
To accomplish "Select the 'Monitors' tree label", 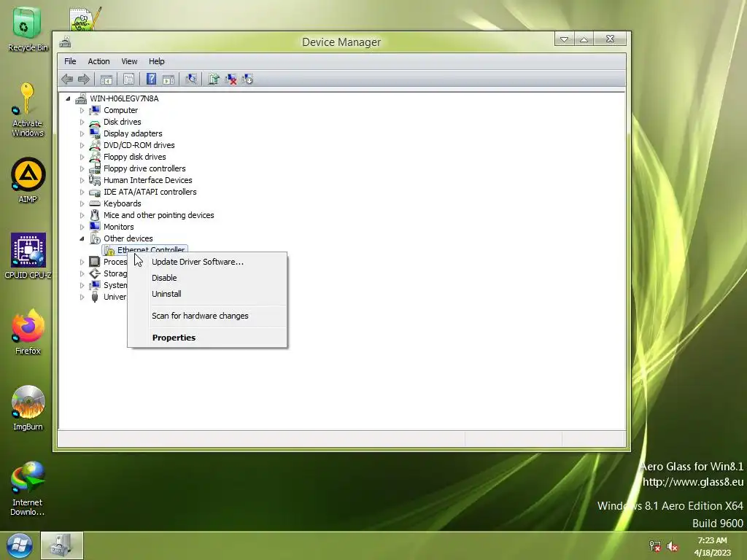I will 119,227.
